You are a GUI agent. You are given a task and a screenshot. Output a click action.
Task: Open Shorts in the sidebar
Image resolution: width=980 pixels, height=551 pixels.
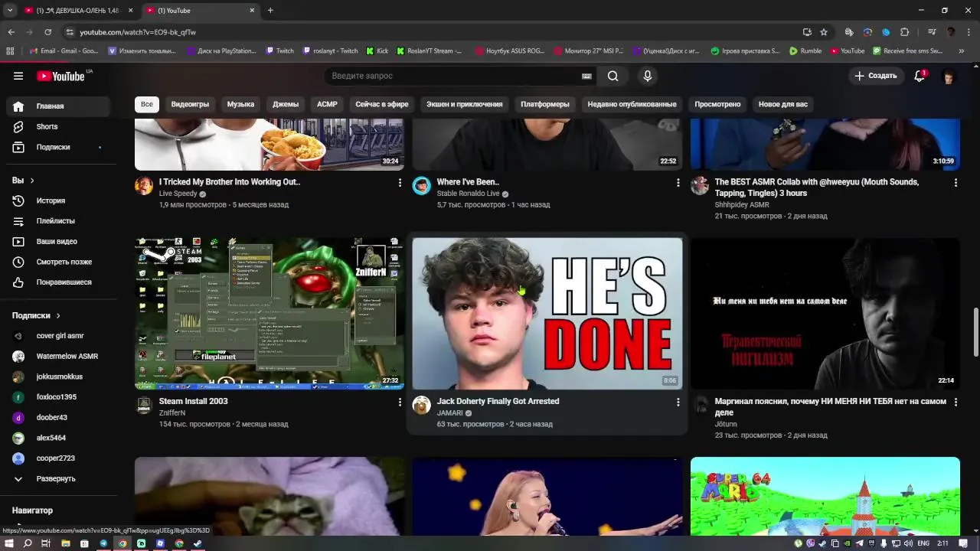click(60, 126)
